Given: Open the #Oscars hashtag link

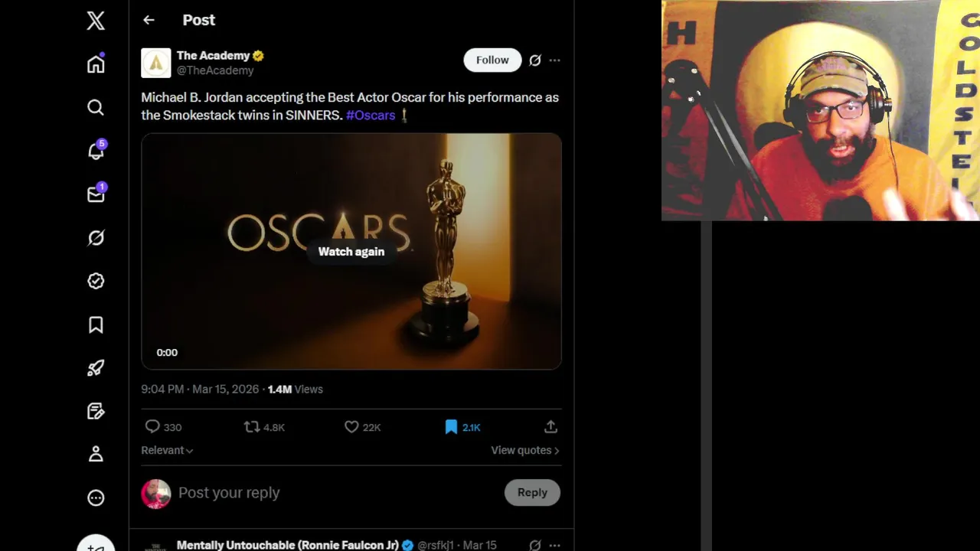Looking at the screenshot, I should tap(371, 116).
